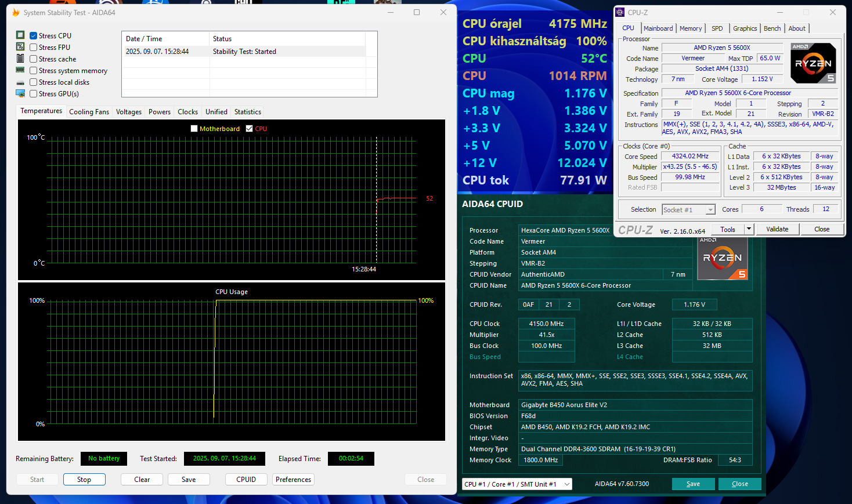Click the AIDA64 flame icon in title bar
Viewport: 852px width, 504px height.
[x=16, y=12]
